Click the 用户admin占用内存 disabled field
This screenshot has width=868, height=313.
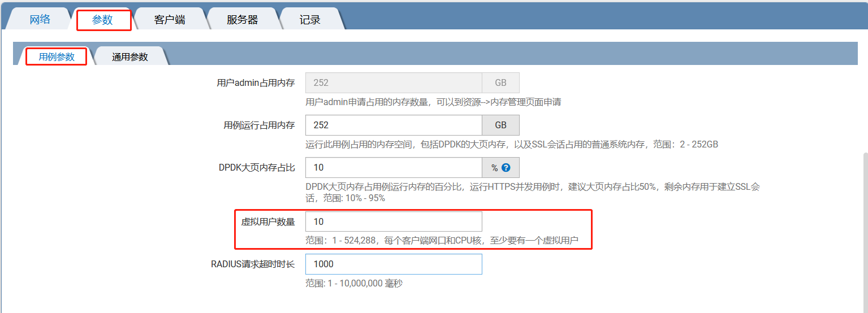pyautogui.click(x=394, y=82)
